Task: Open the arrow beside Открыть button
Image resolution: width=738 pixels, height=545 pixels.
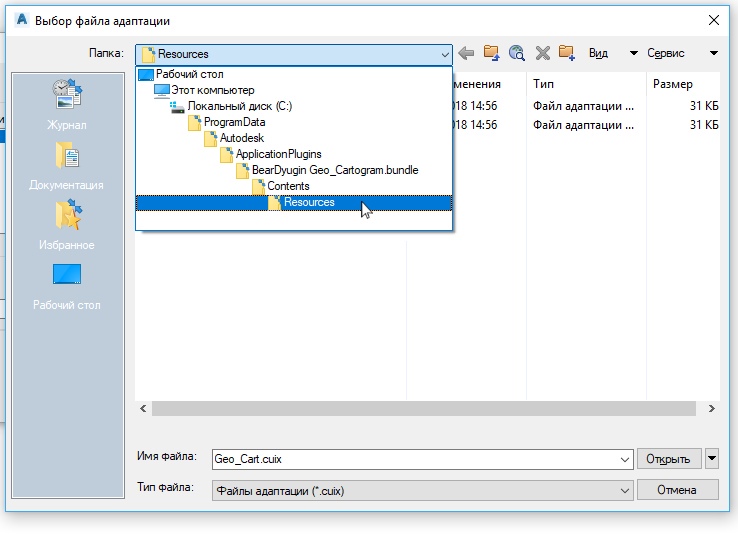Action: 712,458
